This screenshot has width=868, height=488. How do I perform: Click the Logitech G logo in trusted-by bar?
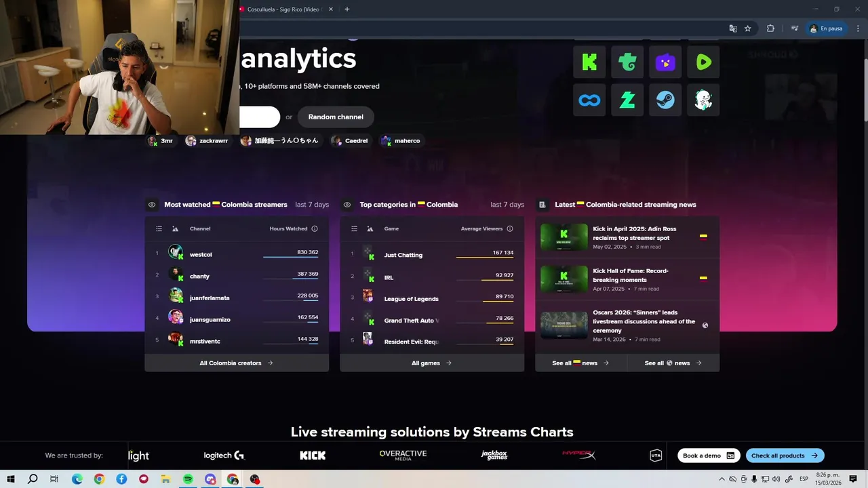pos(224,455)
